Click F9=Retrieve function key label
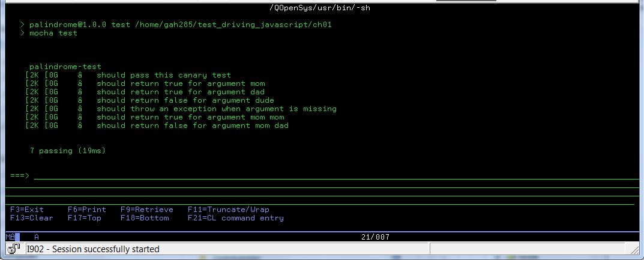Image resolution: width=644 pixels, height=260 pixels. click(146, 210)
